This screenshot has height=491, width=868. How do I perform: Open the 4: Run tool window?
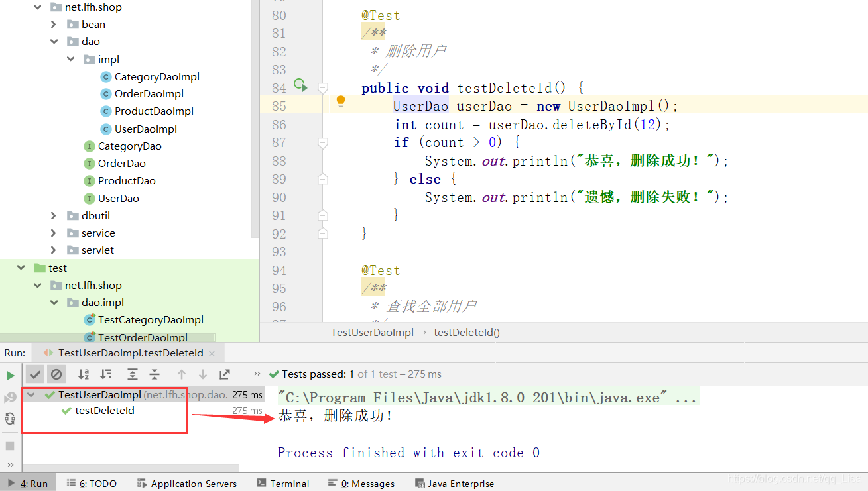click(29, 484)
